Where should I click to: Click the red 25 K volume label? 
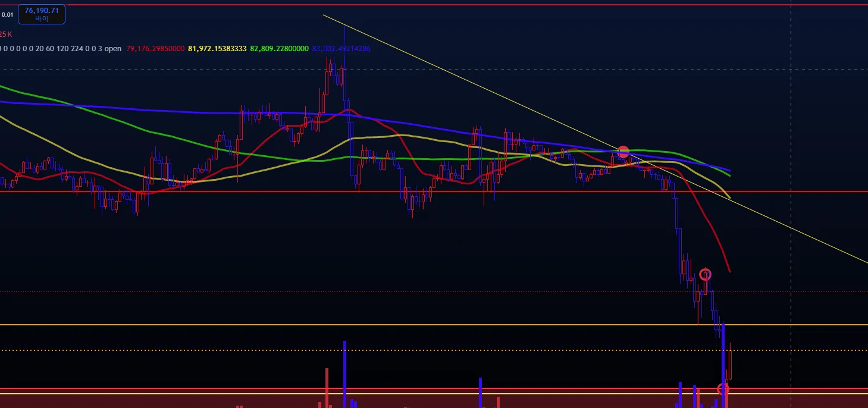click(5, 34)
